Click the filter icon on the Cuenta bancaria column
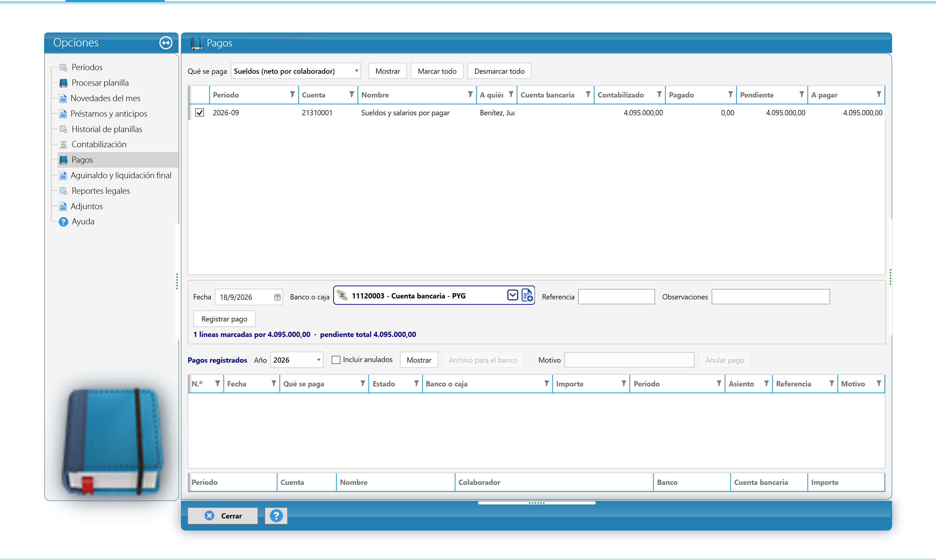936x560 pixels. coord(588,94)
